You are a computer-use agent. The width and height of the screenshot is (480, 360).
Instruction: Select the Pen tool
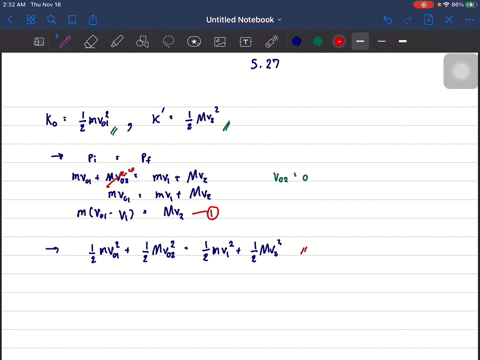click(64, 42)
